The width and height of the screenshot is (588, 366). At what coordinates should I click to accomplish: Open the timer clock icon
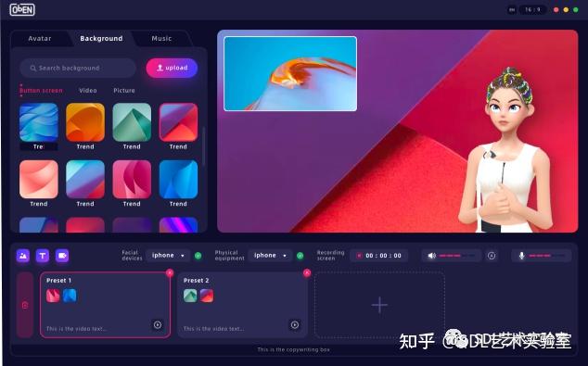pyautogui.click(x=492, y=256)
